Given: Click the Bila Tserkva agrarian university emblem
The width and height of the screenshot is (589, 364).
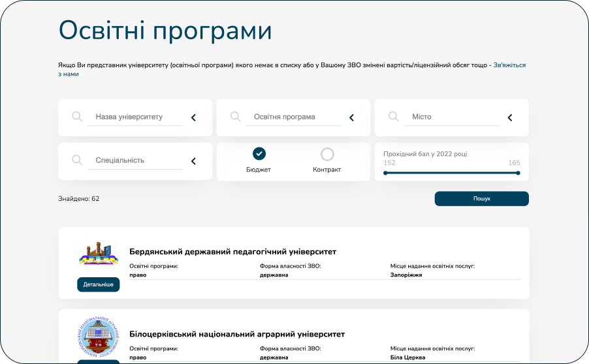Looking at the screenshot, I should [98, 337].
